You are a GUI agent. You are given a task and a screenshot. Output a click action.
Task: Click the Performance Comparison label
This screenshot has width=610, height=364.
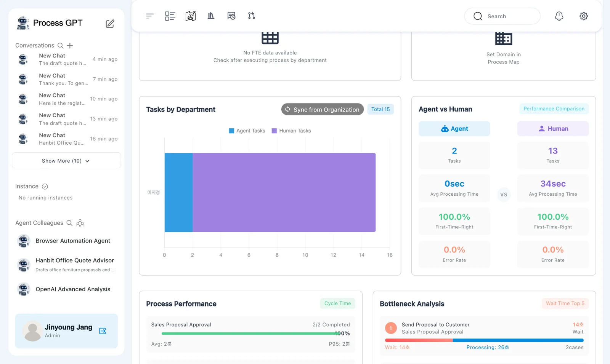coord(554,109)
